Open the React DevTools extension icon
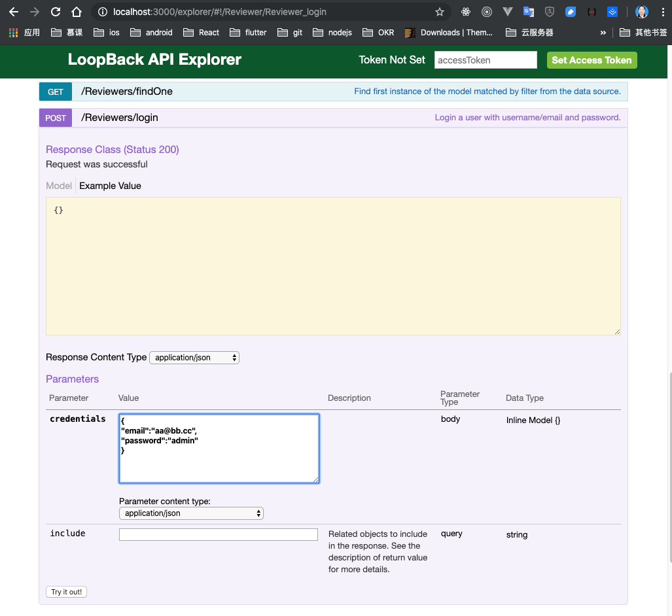This screenshot has height=616, width=672. coord(465,12)
